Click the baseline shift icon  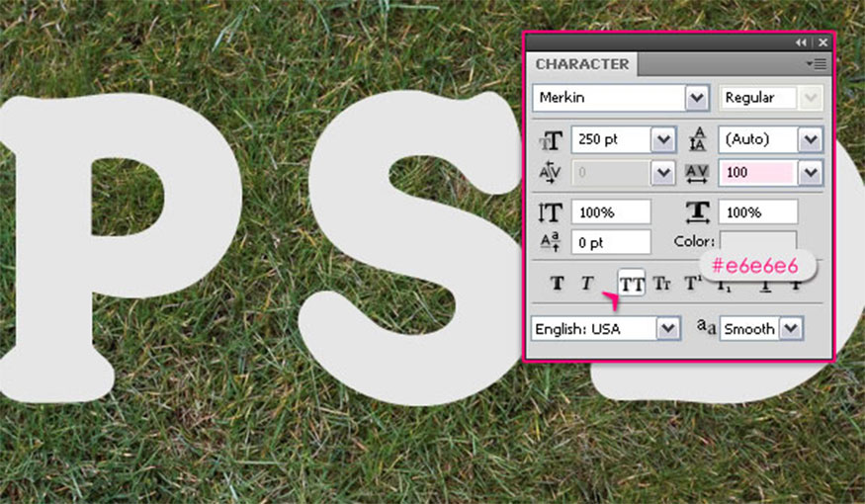(x=550, y=242)
